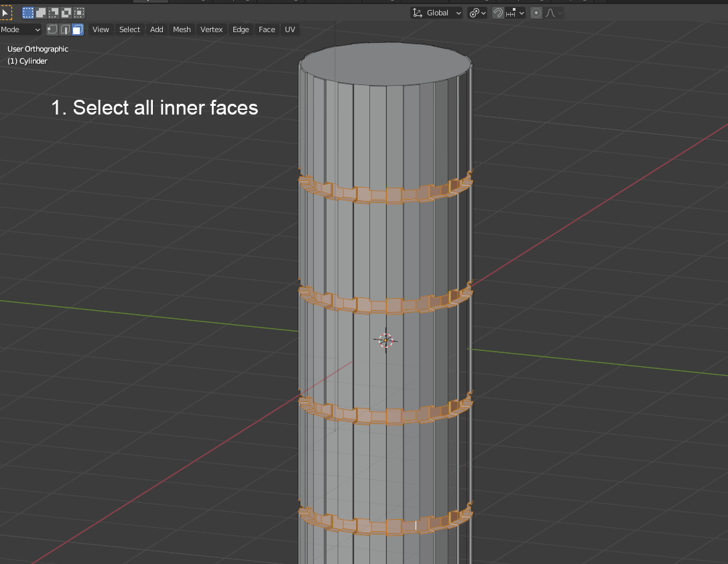This screenshot has height=564, width=728.
Task: Set selection mode to invert selection
Action: coord(66,13)
